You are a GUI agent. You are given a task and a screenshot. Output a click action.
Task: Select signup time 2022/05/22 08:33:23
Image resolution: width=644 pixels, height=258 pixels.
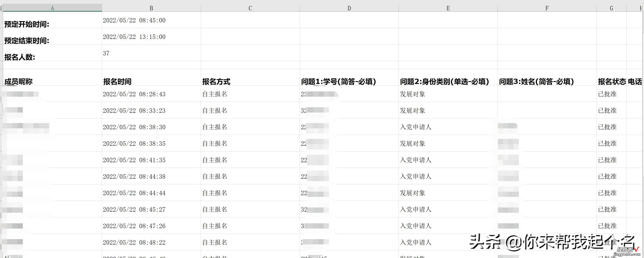click(x=151, y=110)
